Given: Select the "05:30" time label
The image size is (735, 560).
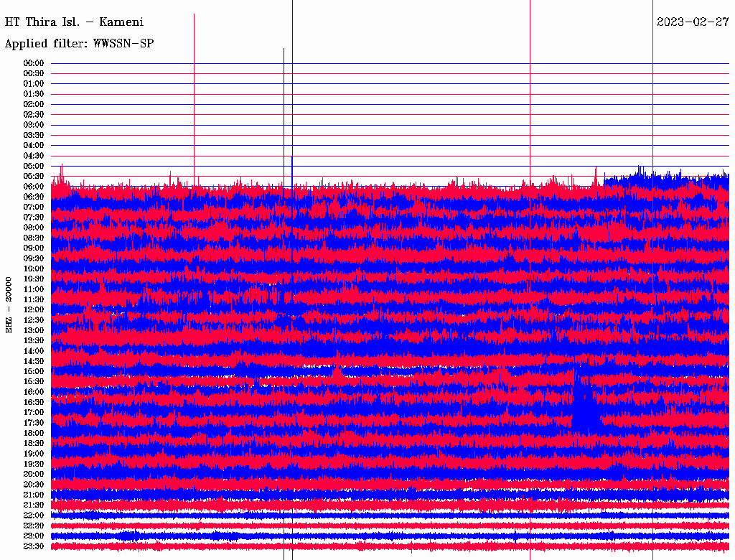Looking at the screenshot, I should 34,177.
